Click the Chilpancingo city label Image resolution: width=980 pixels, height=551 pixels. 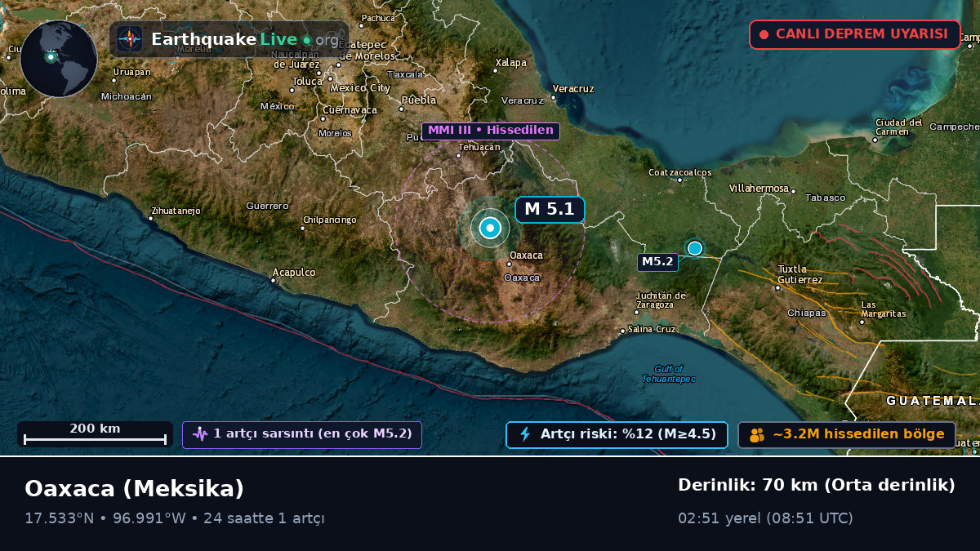[x=330, y=220]
